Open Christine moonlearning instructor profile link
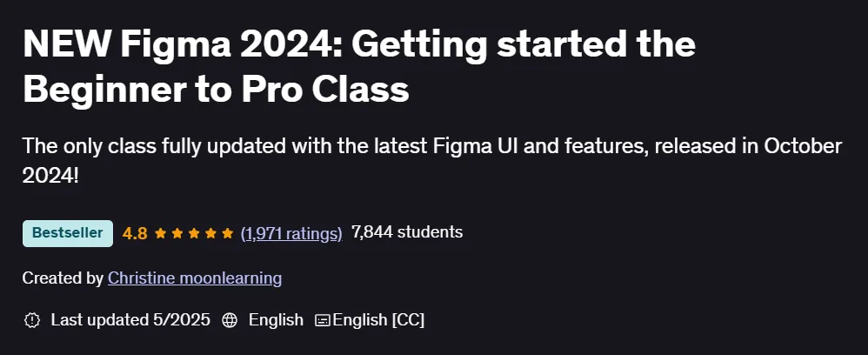This screenshot has height=355, width=868. [194, 278]
